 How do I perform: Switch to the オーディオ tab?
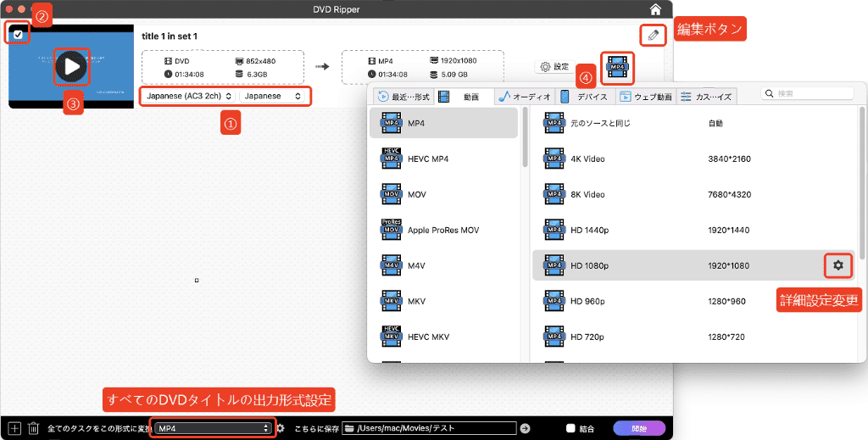pyautogui.click(x=526, y=97)
